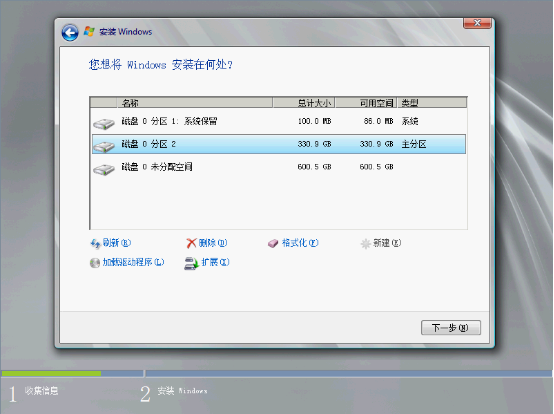The image size is (554, 414).
Task: Open the 加载驱动程序(L) link
Action: (x=133, y=262)
